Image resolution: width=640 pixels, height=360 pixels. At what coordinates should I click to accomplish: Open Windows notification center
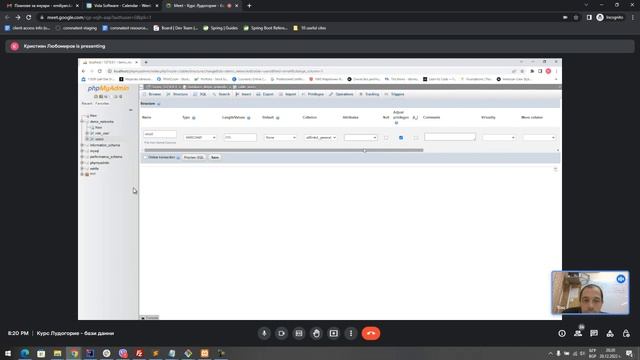click(x=629, y=353)
